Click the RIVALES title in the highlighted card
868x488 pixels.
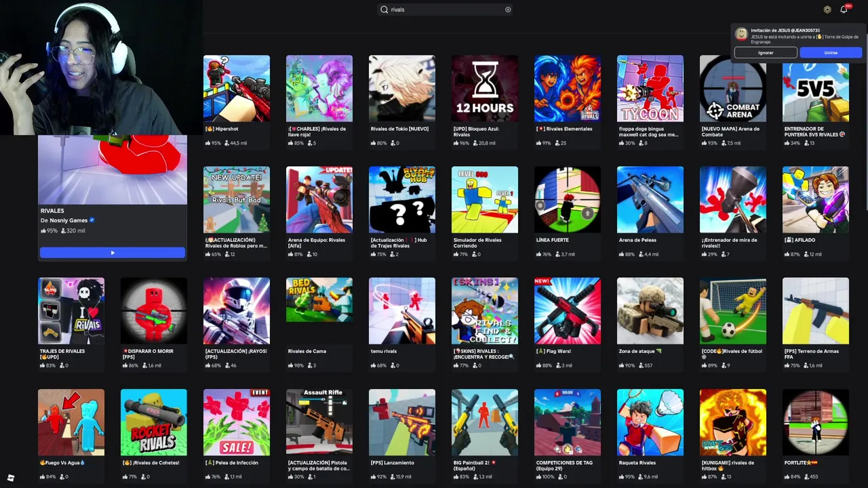(x=52, y=211)
